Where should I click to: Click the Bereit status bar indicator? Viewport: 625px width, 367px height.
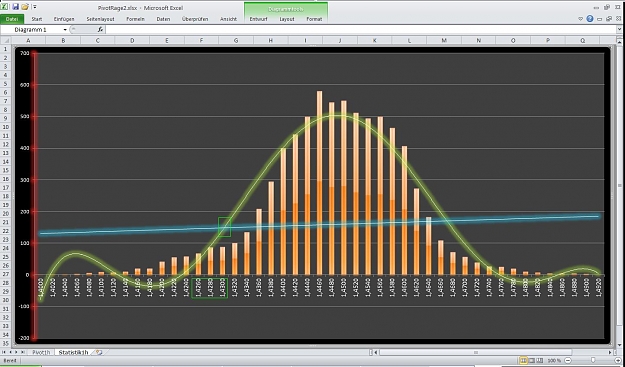point(10,361)
